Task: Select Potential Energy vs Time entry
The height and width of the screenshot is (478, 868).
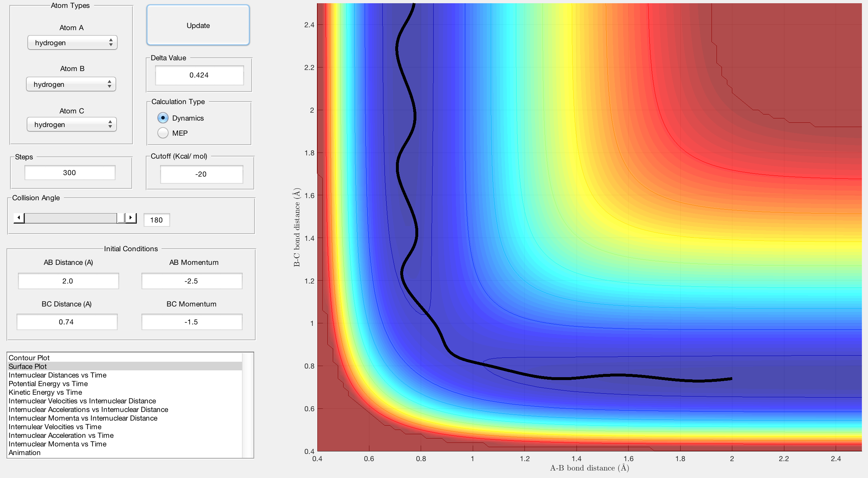Action: tap(48, 384)
